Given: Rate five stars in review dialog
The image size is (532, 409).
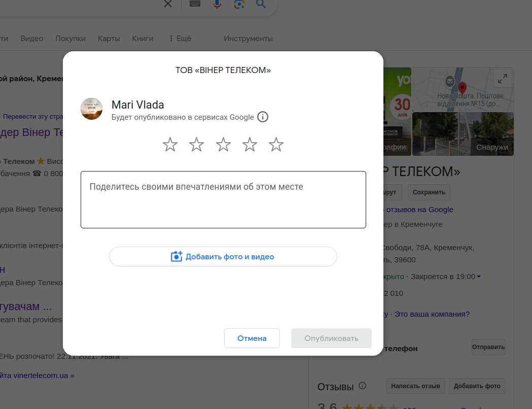Looking at the screenshot, I should pyautogui.click(x=276, y=145).
